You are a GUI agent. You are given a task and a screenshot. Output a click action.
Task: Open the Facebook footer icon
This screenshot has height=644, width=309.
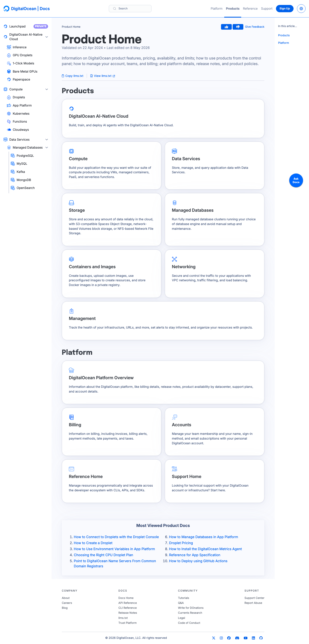pyautogui.click(x=229, y=638)
